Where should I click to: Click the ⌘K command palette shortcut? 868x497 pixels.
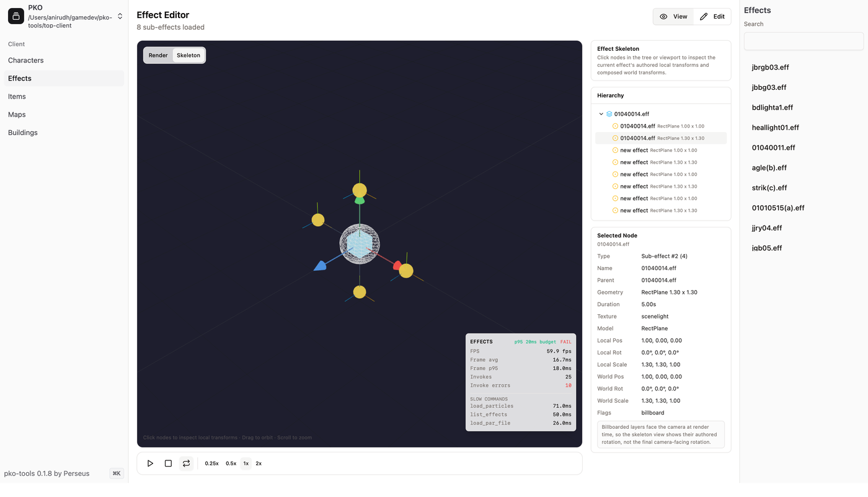117,473
